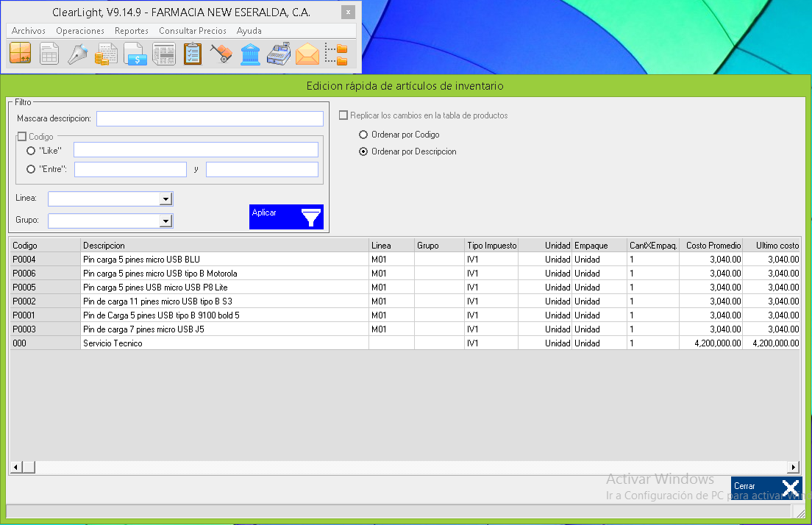The height and width of the screenshot is (525, 812).
Task: Enable the Codigo filter checkbox
Action: pos(22,137)
